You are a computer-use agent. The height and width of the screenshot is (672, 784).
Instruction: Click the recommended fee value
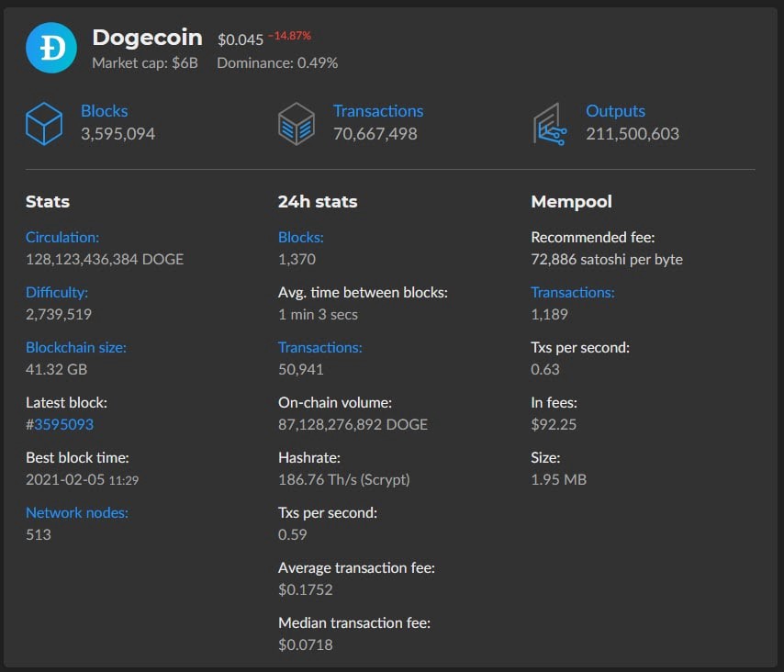pos(607,259)
